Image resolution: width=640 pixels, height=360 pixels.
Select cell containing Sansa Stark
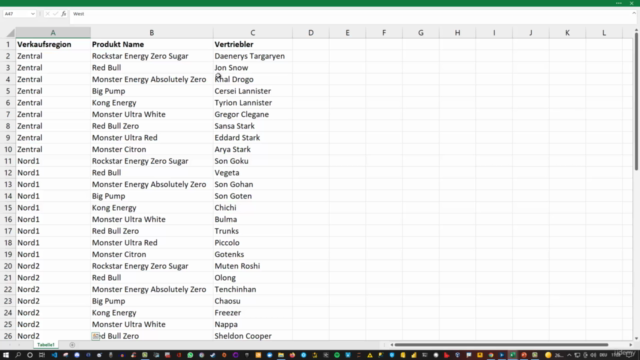click(x=253, y=126)
